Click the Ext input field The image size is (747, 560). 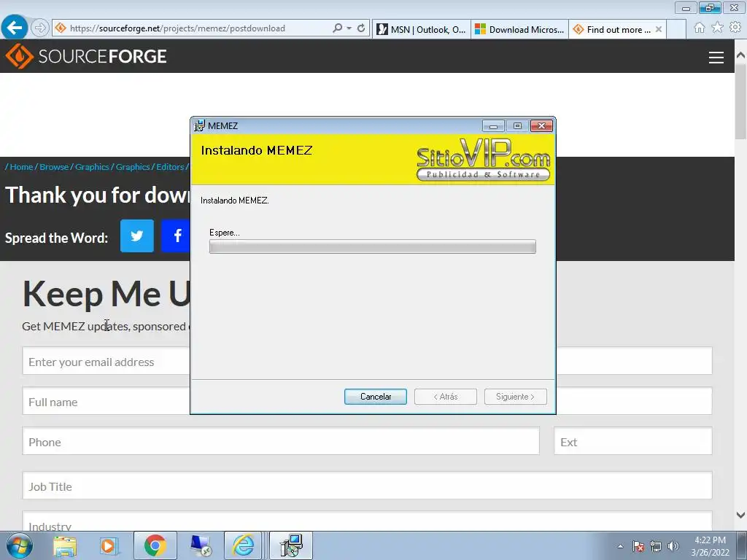(x=633, y=441)
